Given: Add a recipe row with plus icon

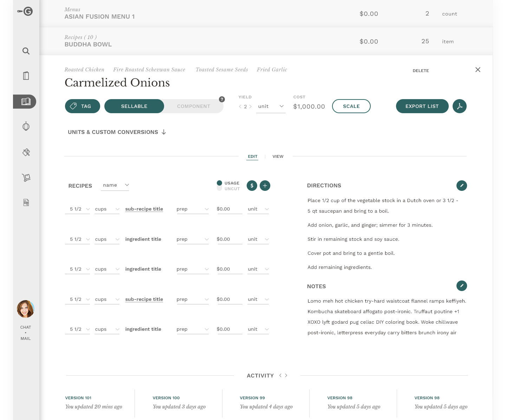Looking at the screenshot, I should click(265, 186).
